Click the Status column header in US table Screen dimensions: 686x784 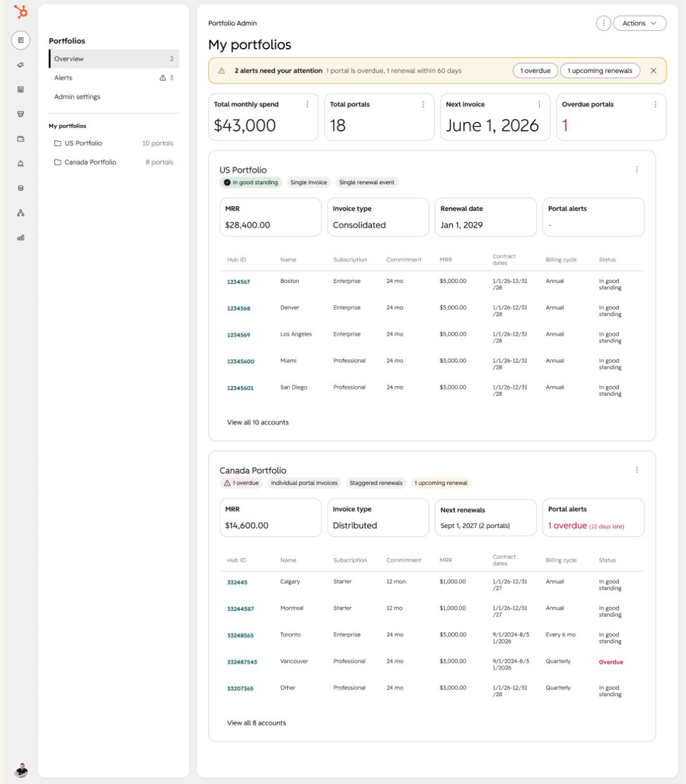click(x=607, y=260)
